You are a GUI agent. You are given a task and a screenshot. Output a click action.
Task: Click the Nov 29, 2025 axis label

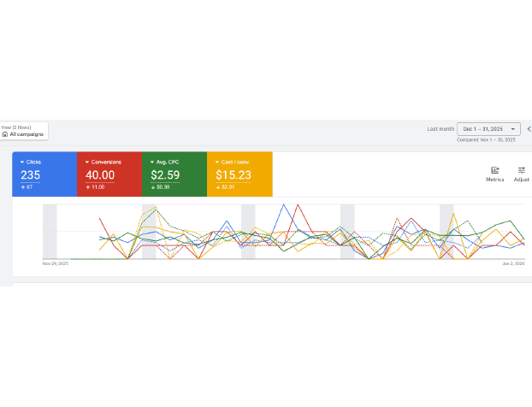point(55,264)
